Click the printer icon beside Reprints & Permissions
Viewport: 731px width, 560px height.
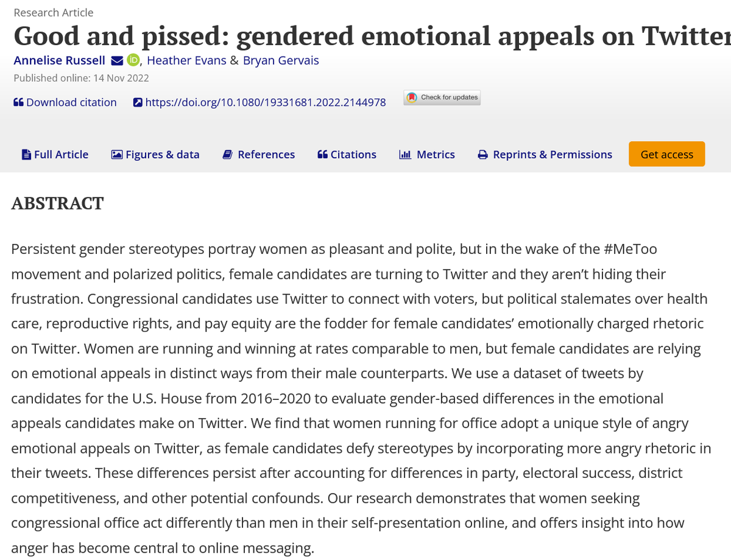pyautogui.click(x=483, y=155)
